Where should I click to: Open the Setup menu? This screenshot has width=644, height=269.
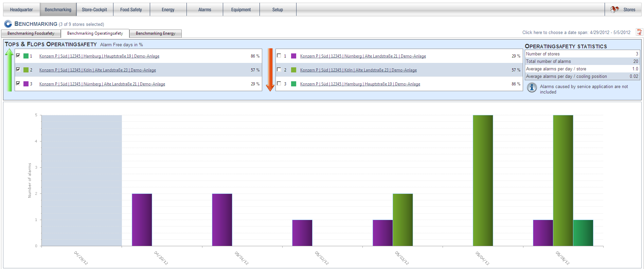tap(278, 10)
